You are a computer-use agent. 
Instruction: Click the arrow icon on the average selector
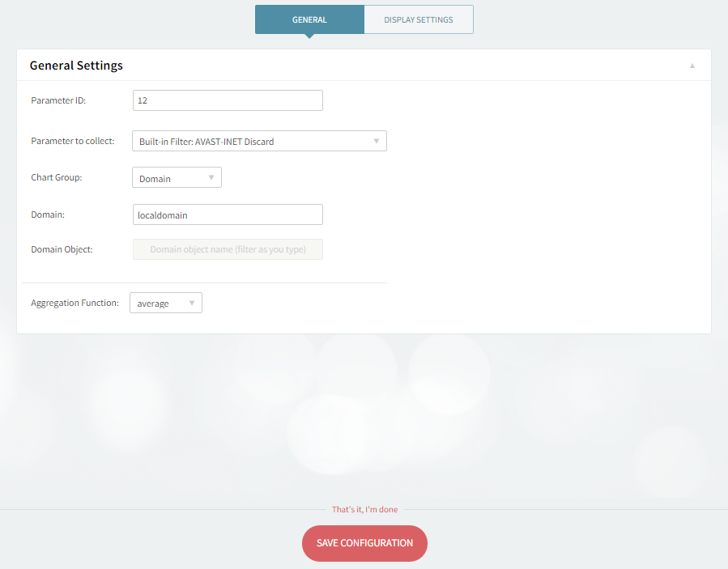[x=192, y=304]
